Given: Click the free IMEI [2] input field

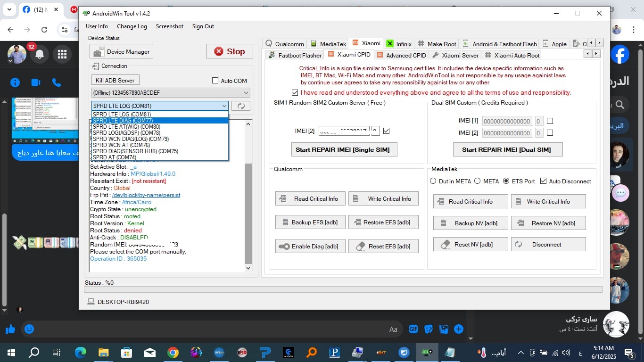Looking at the screenshot, I should 344,131.
